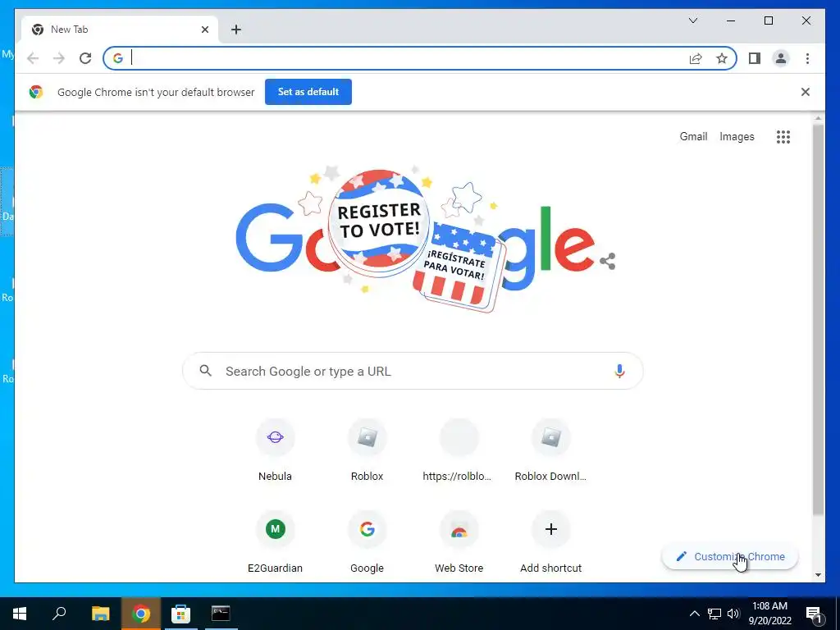Open the Images link
The image size is (840, 630).
pyautogui.click(x=737, y=137)
